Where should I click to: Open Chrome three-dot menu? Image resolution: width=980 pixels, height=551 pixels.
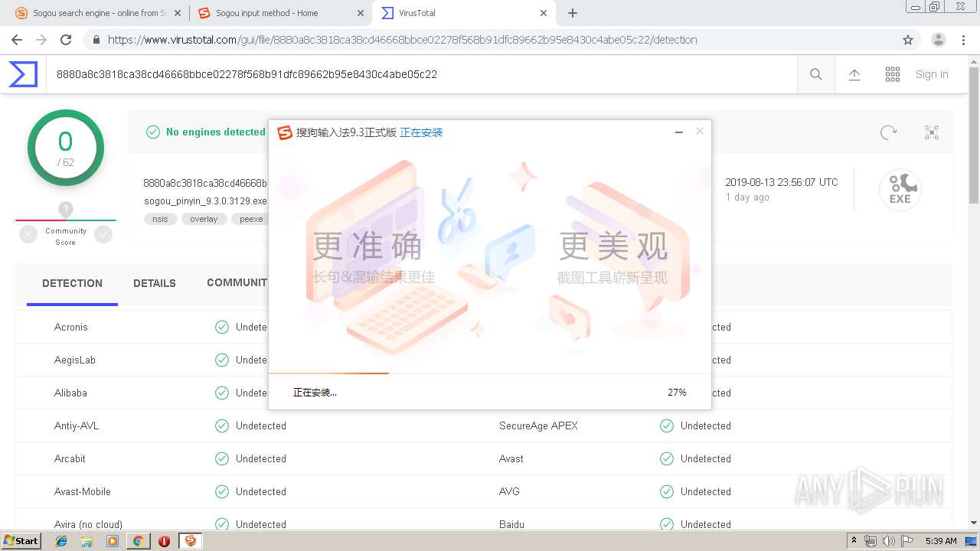[x=963, y=40]
